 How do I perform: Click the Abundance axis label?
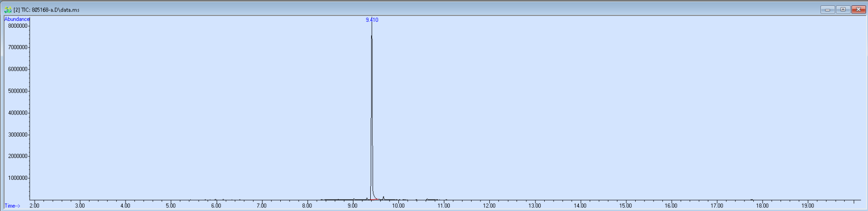(17, 19)
